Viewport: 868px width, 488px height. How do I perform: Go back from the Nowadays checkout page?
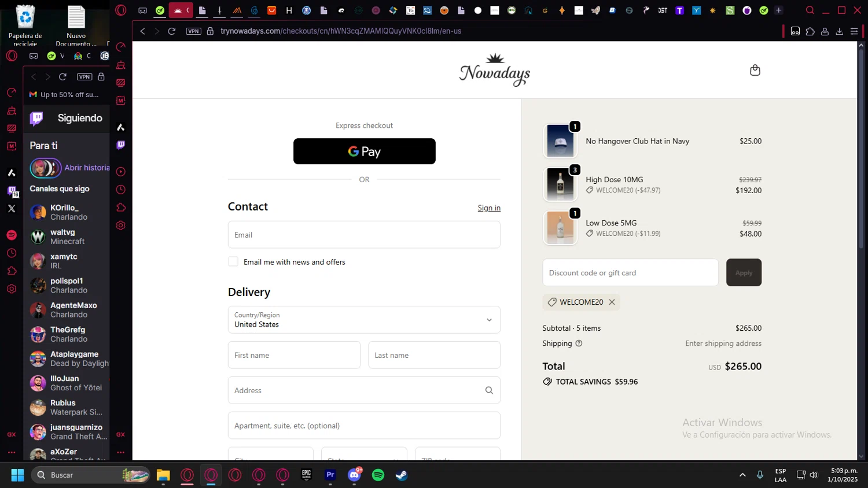click(x=143, y=31)
